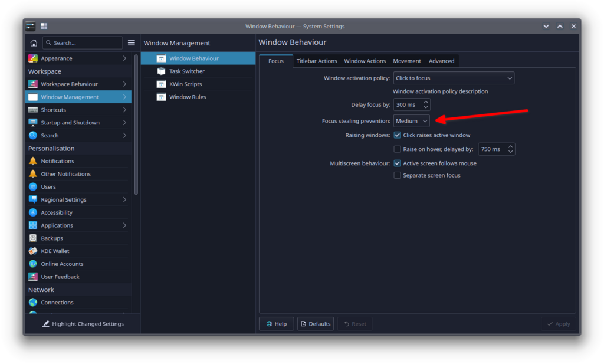Open the Focus stealing prevention dropdown
This screenshot has height=364, width=604.
click(x=411, y=121)
